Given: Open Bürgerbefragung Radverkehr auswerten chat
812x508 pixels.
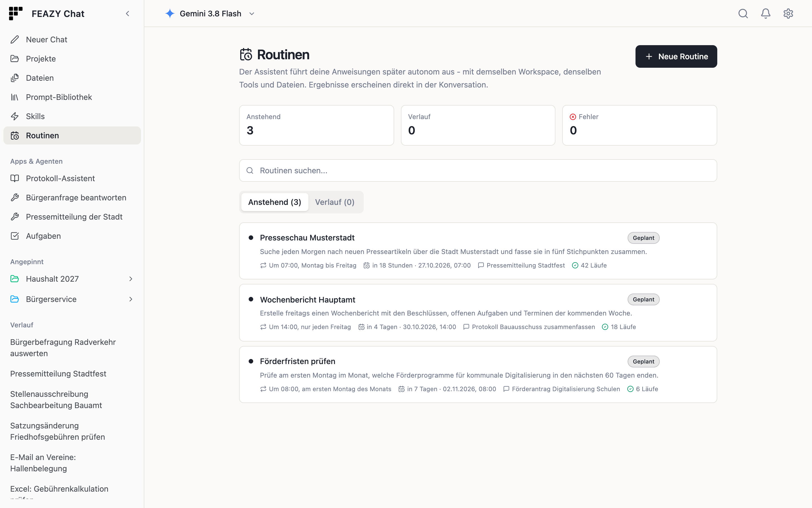Looking at the screenshot, I should point(63,348).
